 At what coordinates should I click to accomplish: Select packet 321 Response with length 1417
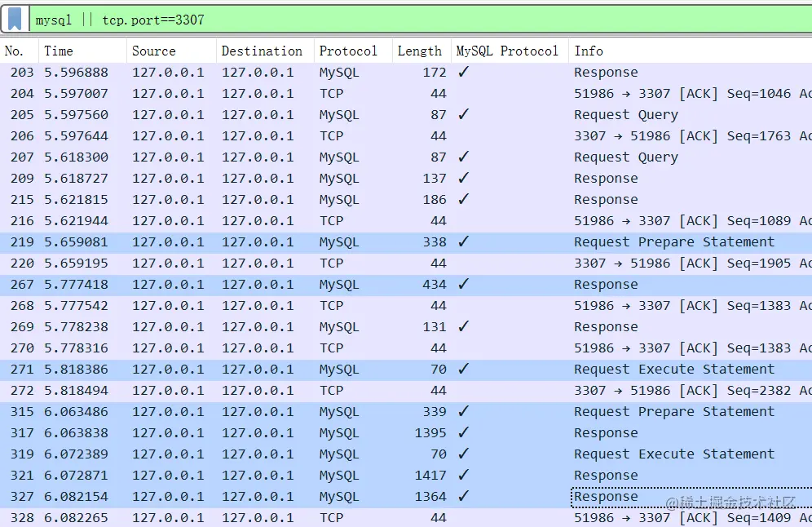coord(406,476)
